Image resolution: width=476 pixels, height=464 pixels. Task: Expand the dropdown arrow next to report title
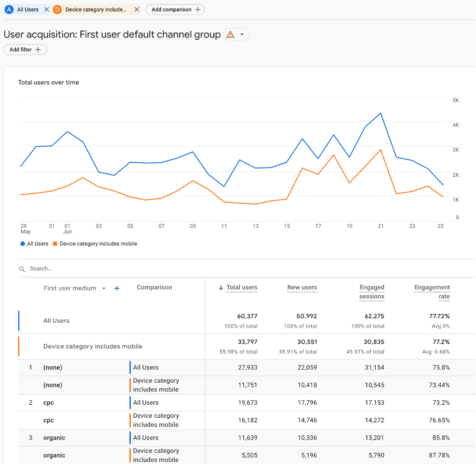pyautogui.click(x=242, y=35)
